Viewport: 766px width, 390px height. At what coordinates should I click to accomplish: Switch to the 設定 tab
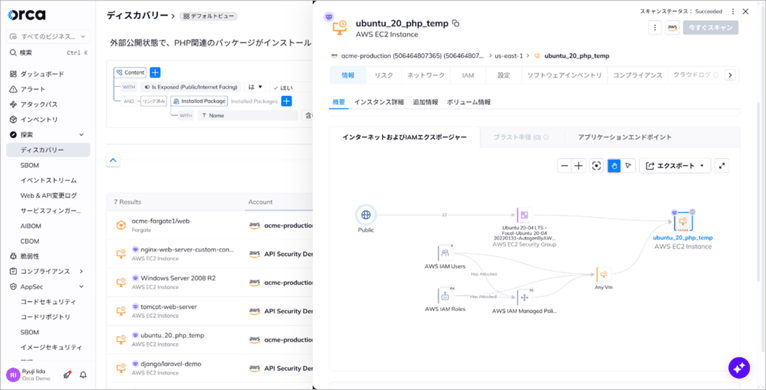(x=504, y=75)
